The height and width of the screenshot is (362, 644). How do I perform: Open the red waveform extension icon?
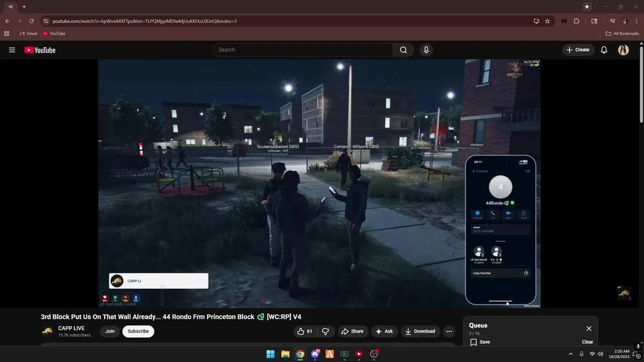tap(564, 21)
